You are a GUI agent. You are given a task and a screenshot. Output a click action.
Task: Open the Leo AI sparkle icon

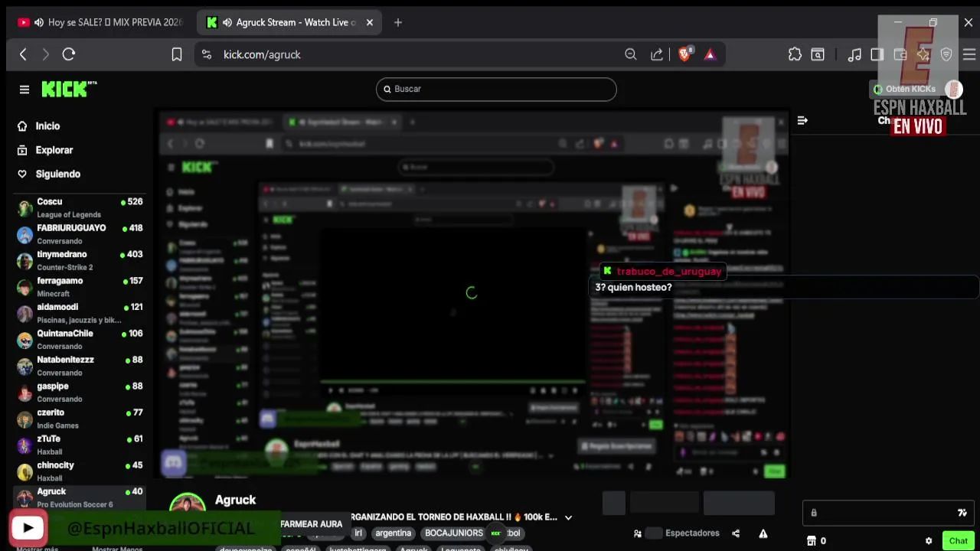(923, 54)
